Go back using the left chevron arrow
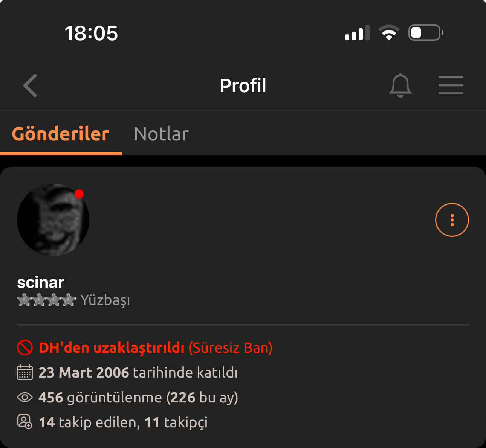 click(30, 85)
